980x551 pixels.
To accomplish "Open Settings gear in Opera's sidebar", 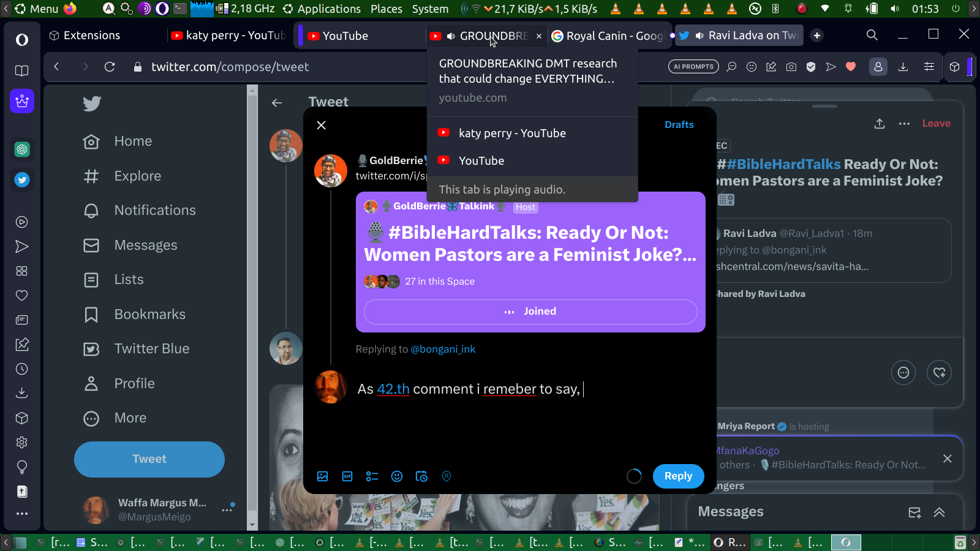I will coord(22,443).
